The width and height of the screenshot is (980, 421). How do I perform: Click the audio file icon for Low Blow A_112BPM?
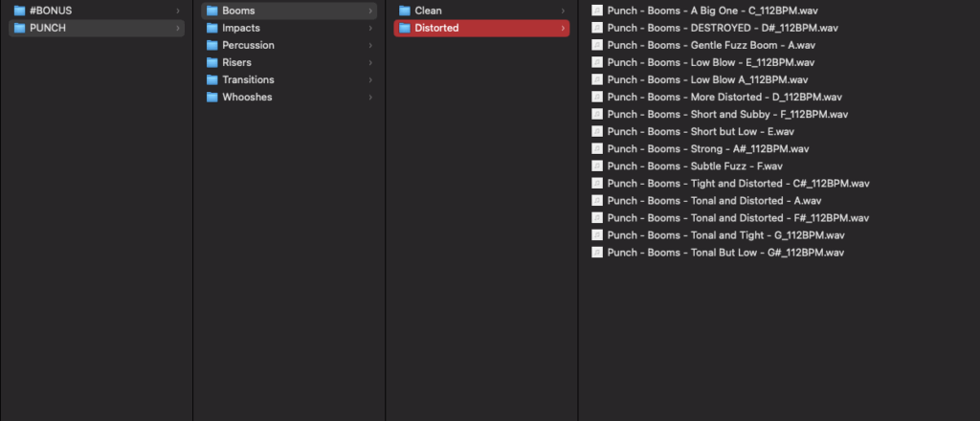click(597, 80)
